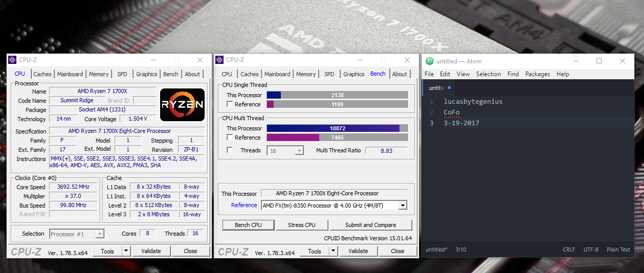Toggle the Threads checkbox in Bench window
This screenshot has width=644, height=273.
[x=230, y=150]
